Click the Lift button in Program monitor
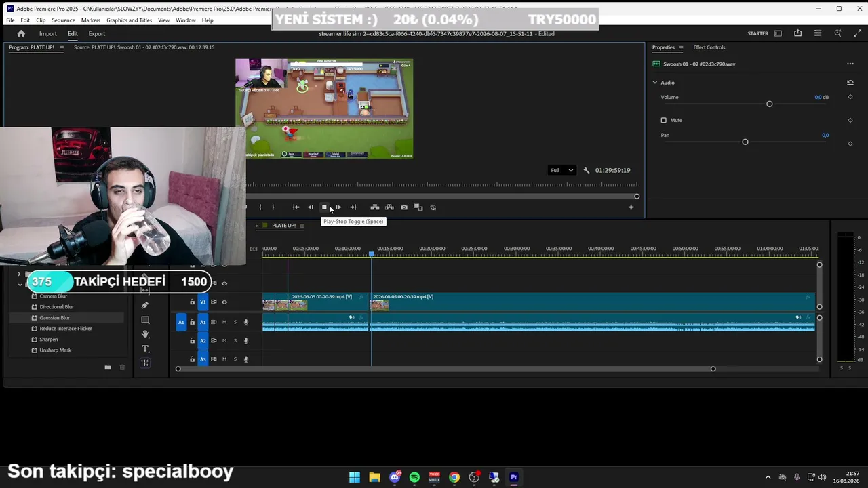This screenshot has height=488, width=868. [x=375, y=207]
